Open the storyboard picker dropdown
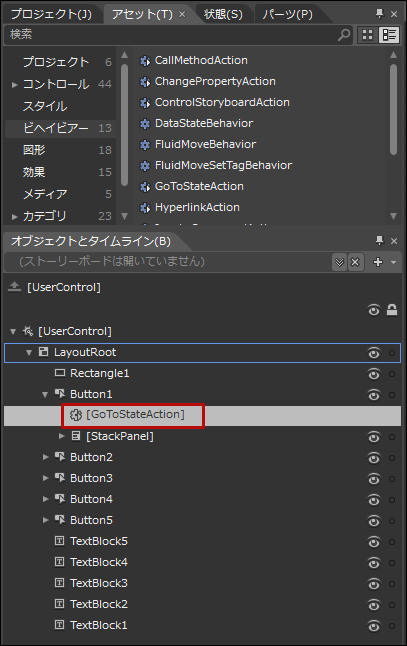This screenshot has height=646, width=407. pyautogui.click(x=339, y=262)
